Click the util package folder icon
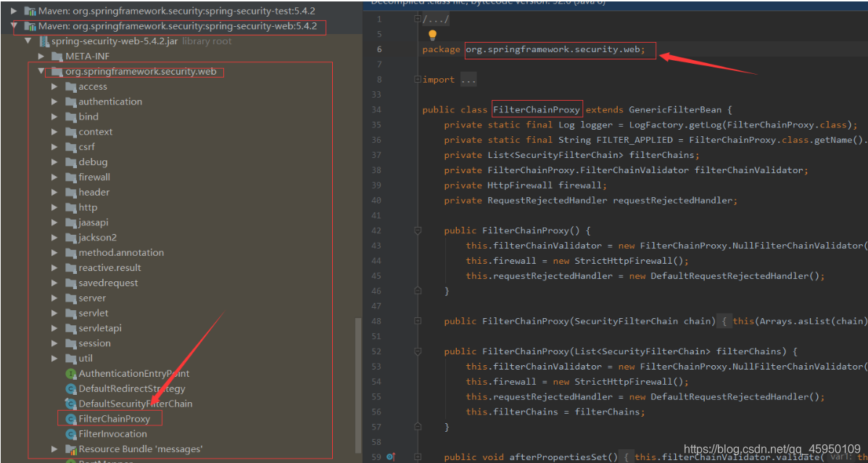868x463 pixels. tap(70, 358)
